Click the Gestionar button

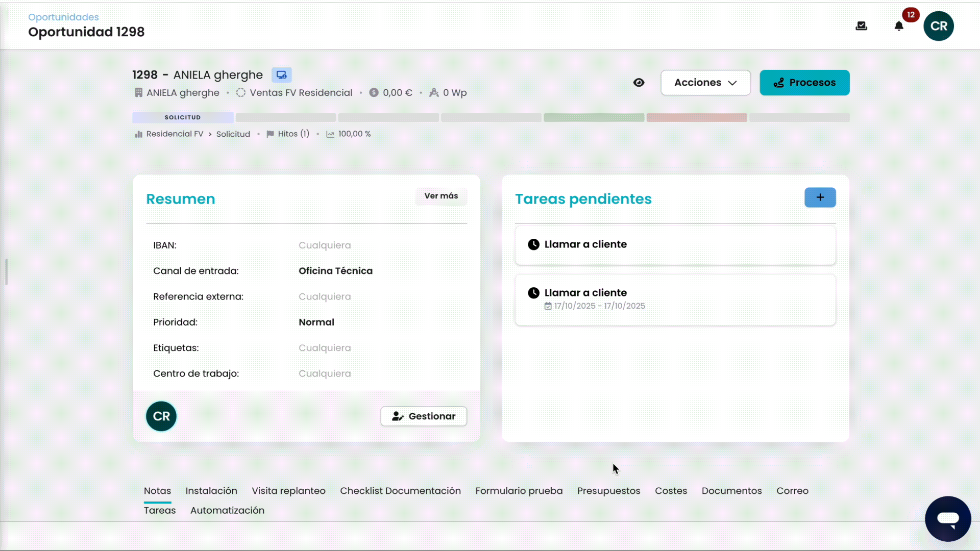(424, 416)
